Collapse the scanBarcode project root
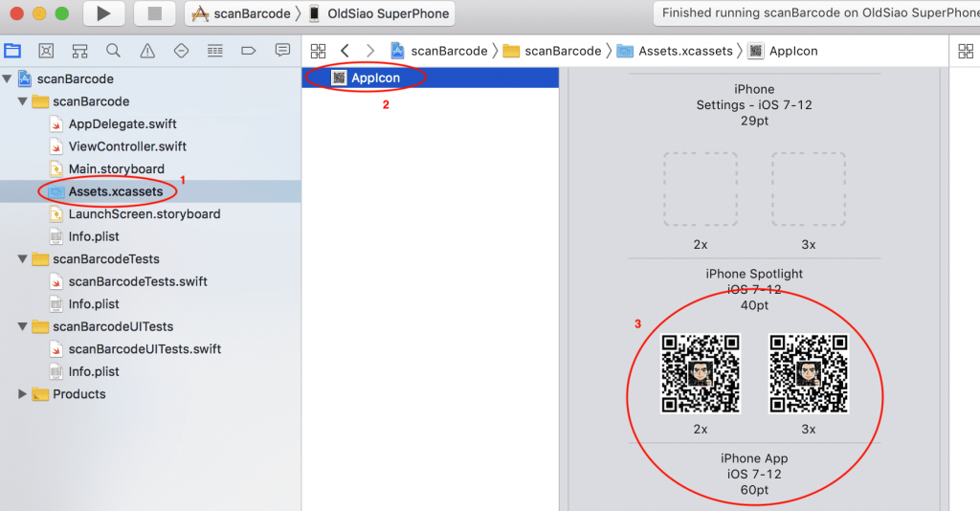Image resolution: width=980 pixels, height=511 pixels. [8, 78]
